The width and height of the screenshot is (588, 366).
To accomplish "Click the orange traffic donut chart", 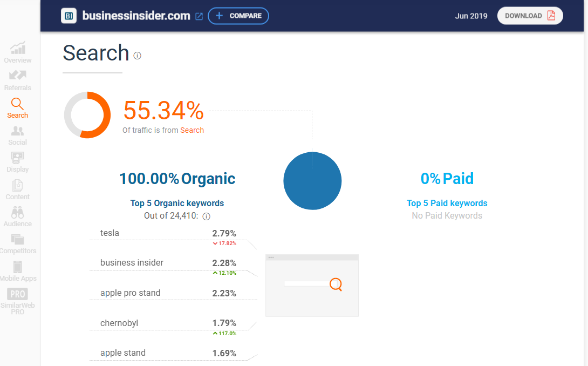I will coord(87,115).
